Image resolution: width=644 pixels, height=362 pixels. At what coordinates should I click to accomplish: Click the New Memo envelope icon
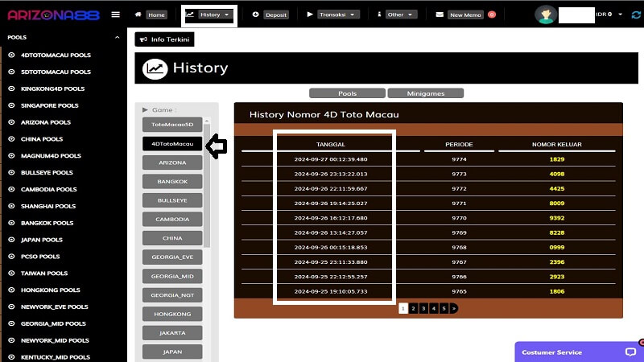440,14
